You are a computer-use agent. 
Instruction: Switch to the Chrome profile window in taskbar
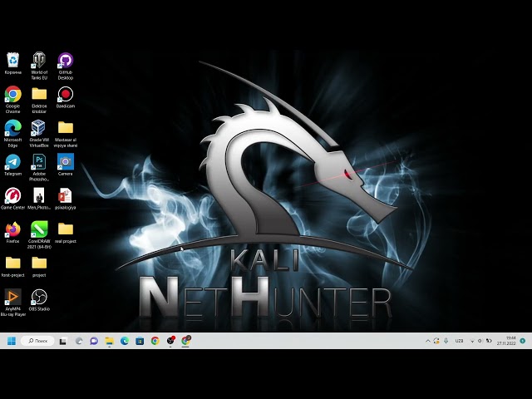click(x=185, y=341)
